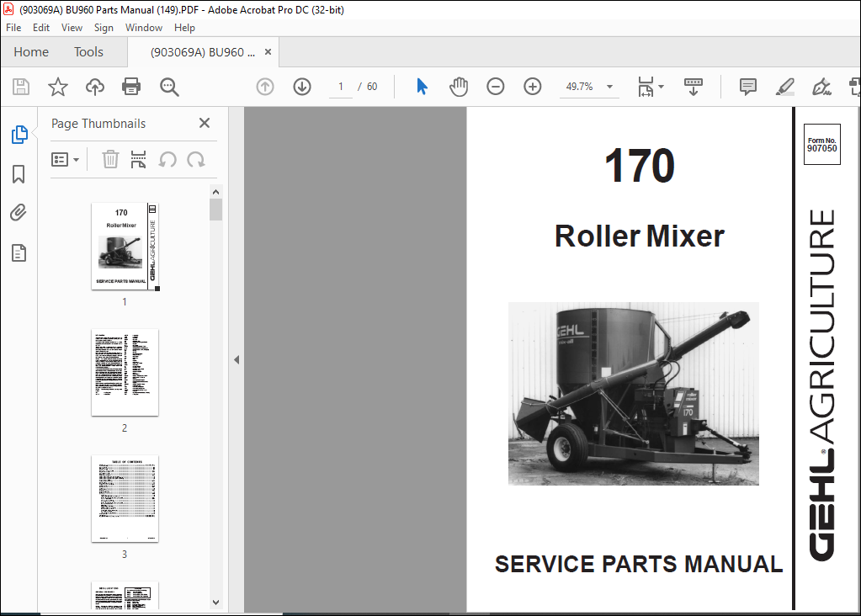Click the Acrobat app icon in title bar
The image size is (861, 616).
(x=8, y=9)
